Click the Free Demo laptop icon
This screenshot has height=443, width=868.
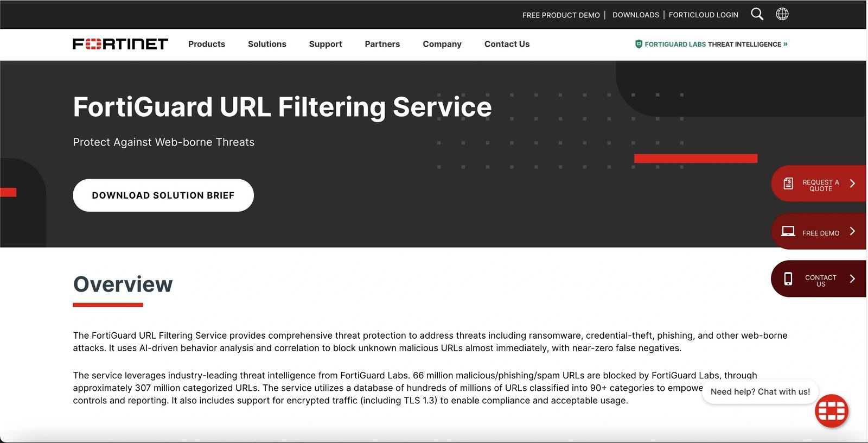pyautogui.click(x=788, y=232)
